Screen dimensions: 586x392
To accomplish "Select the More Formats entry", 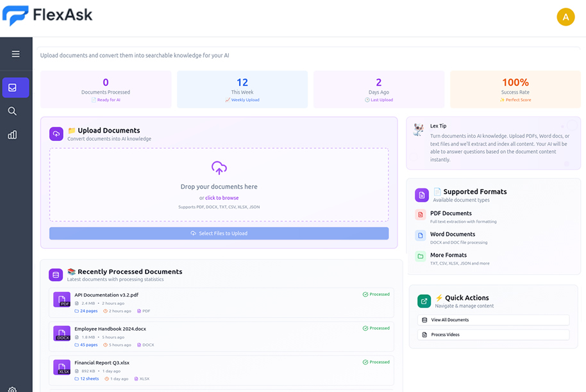I will pos(493,258).
